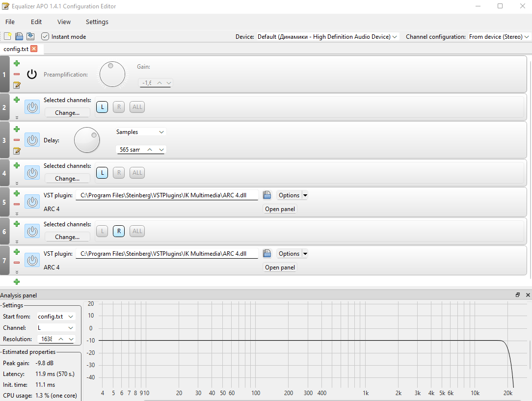
Task: Open the Settings menu
Action: (97, 22)
